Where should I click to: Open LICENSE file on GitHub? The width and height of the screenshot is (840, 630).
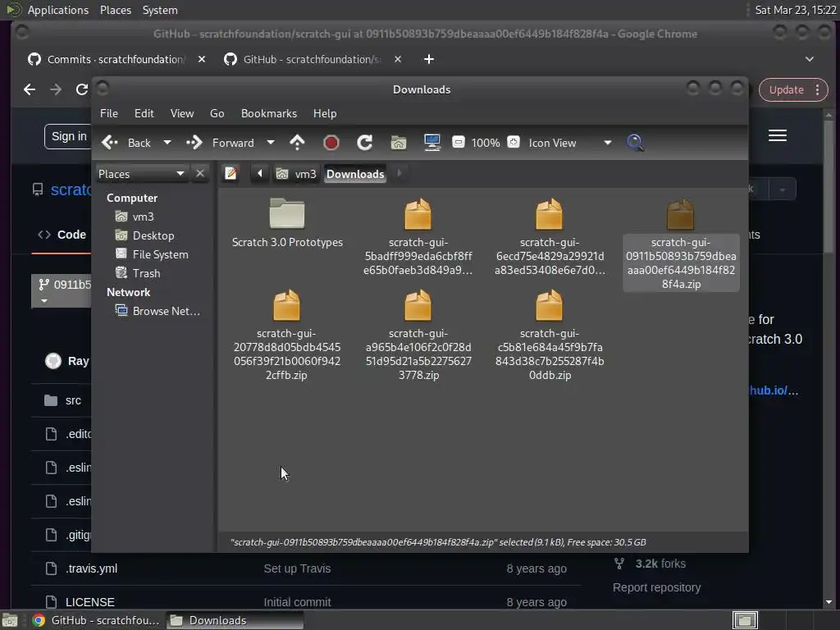(x=89, y=602)
